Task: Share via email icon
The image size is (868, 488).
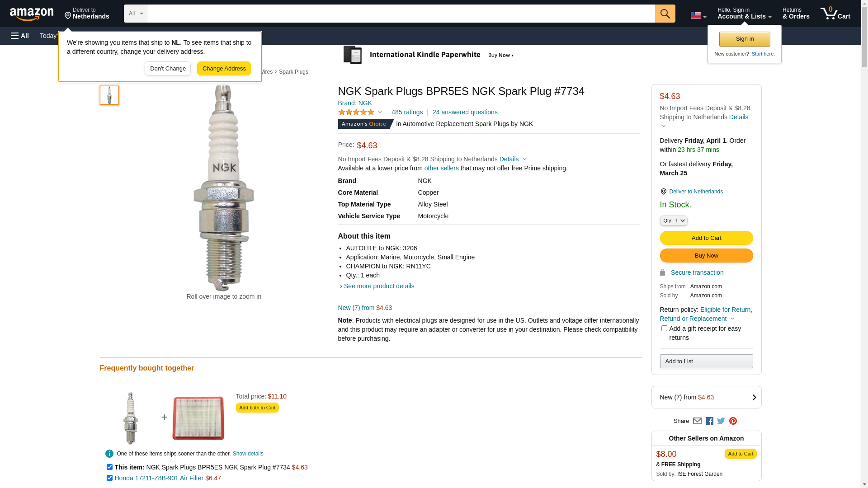Action: pyautogui.click(x=697, y=421)
